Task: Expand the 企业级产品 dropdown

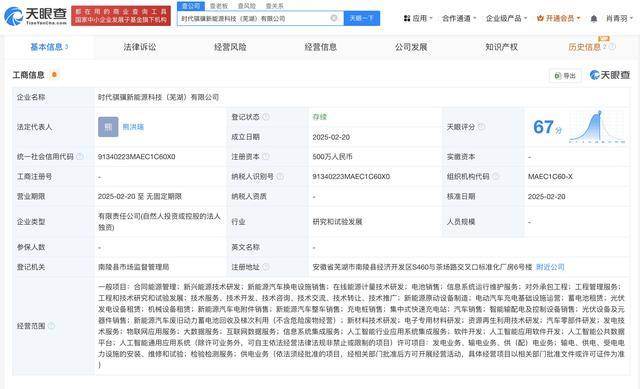Action: coord(506,18)
